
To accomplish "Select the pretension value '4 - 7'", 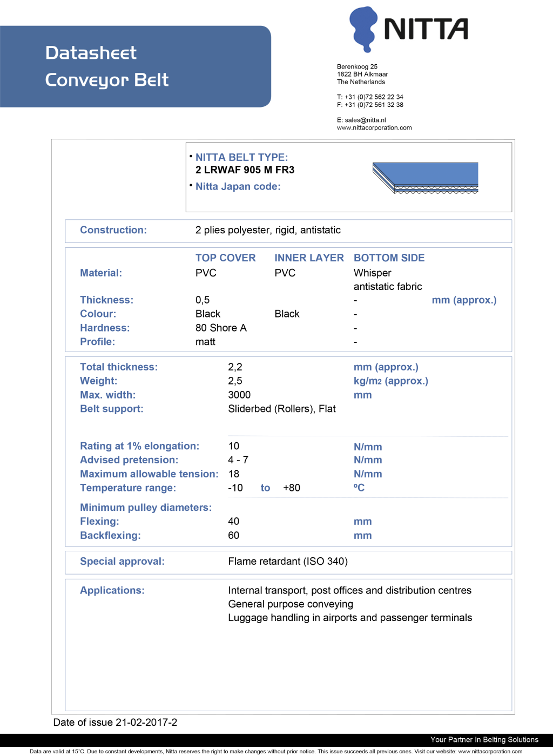I will click(x=238, y=460).
